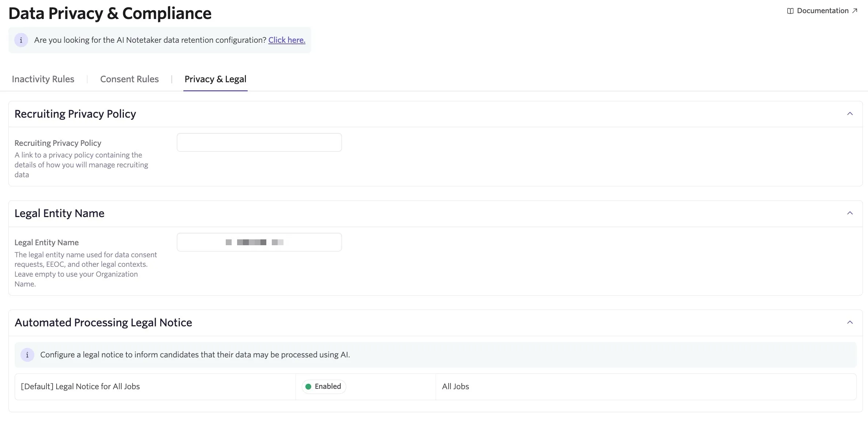
Task: Focus the Recruiting Privacy Policy link field
Action: click(259, 142)
